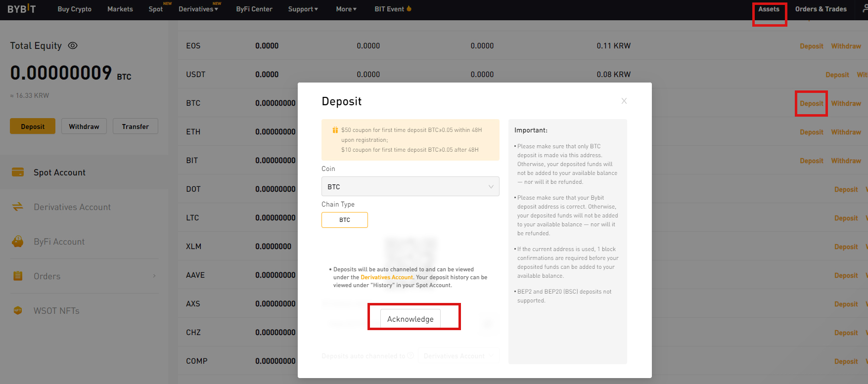The height and width of the screenshot is (384, 868).
Task: Close the Deposit dialog with the X
Action: tap(624, 101)
